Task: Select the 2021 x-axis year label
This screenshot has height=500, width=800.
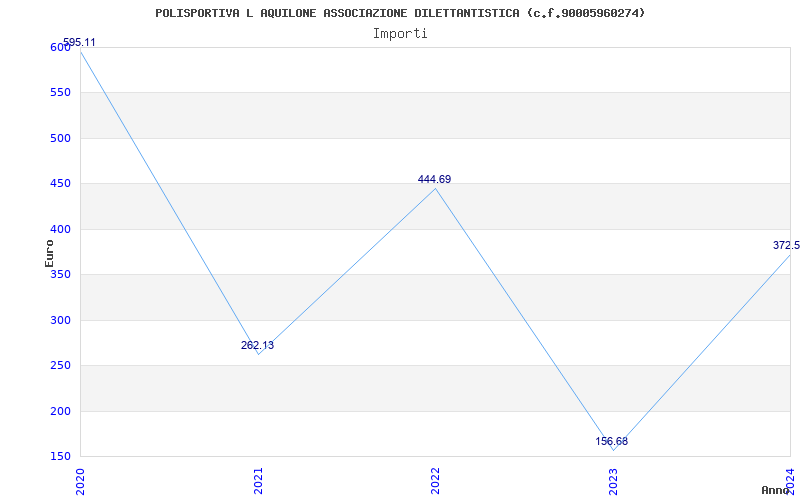Action: (258, 482)
